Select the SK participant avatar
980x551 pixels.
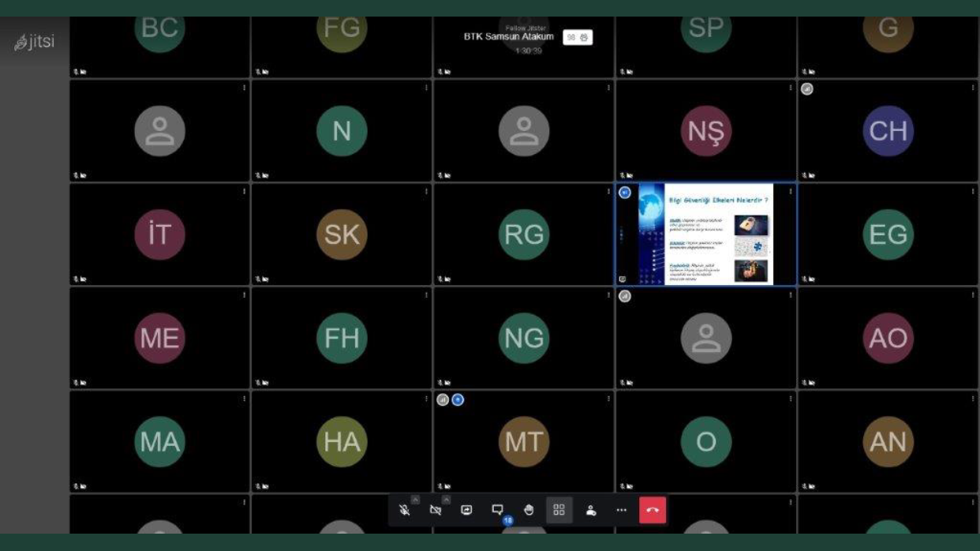click(x=342, y=234)
